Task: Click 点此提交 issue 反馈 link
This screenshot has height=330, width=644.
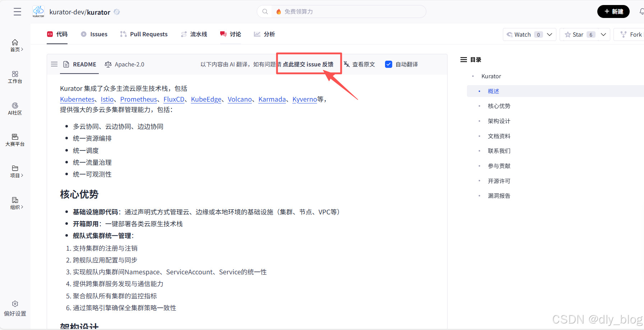Action: pyautogui.click(x=308, y=64)
